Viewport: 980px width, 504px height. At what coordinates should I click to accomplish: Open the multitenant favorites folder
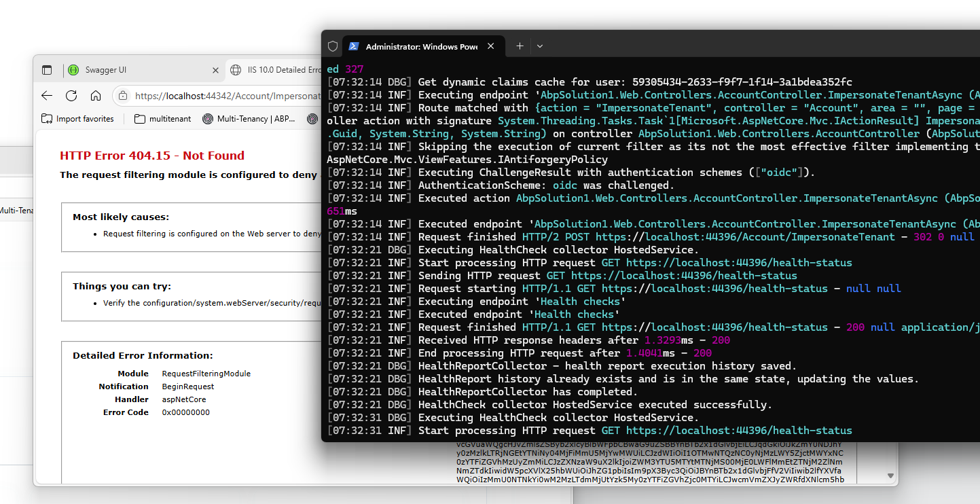click(x=162, y=119)
